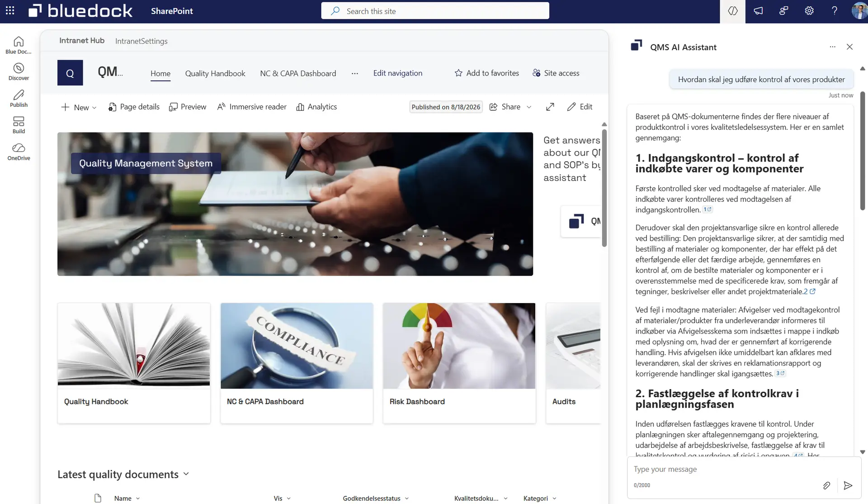Open Discover in the left sidebar
This screenshot has height=504, width=868.
[19, 71]
